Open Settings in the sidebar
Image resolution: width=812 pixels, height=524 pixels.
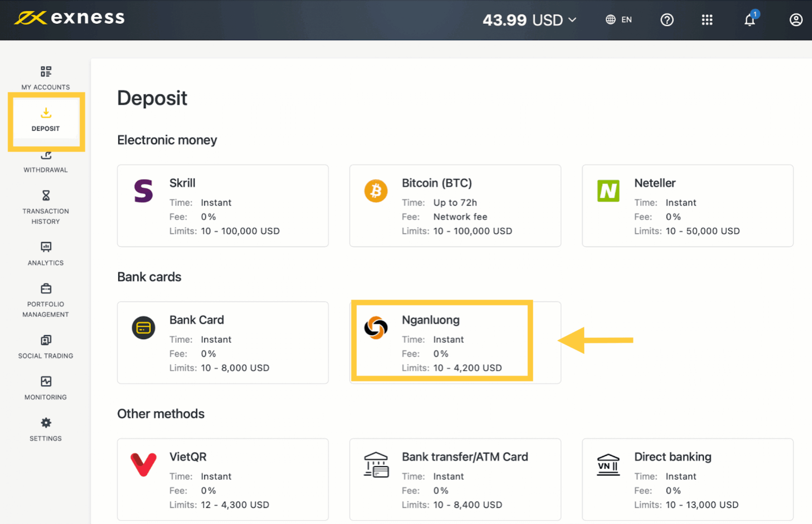pos(46,430)
